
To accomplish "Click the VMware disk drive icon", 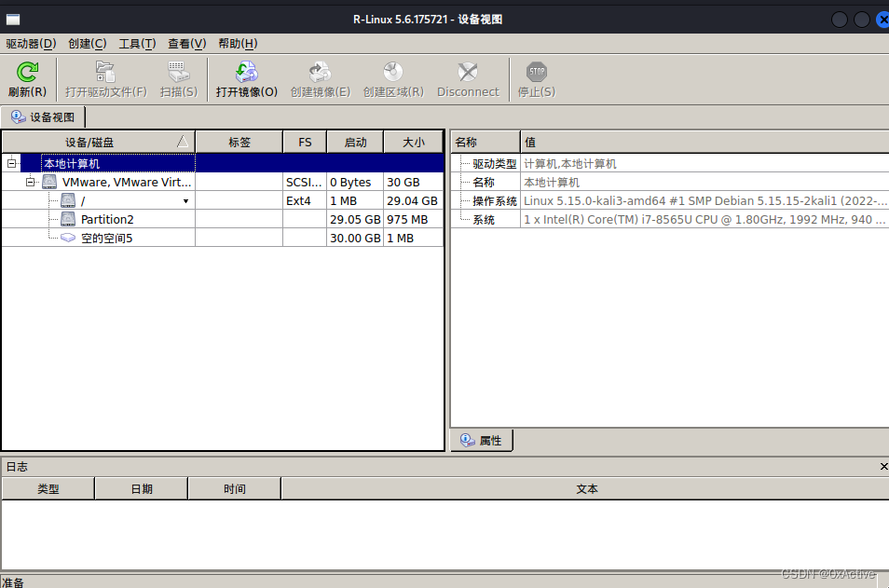I will [x=49, y=182].
